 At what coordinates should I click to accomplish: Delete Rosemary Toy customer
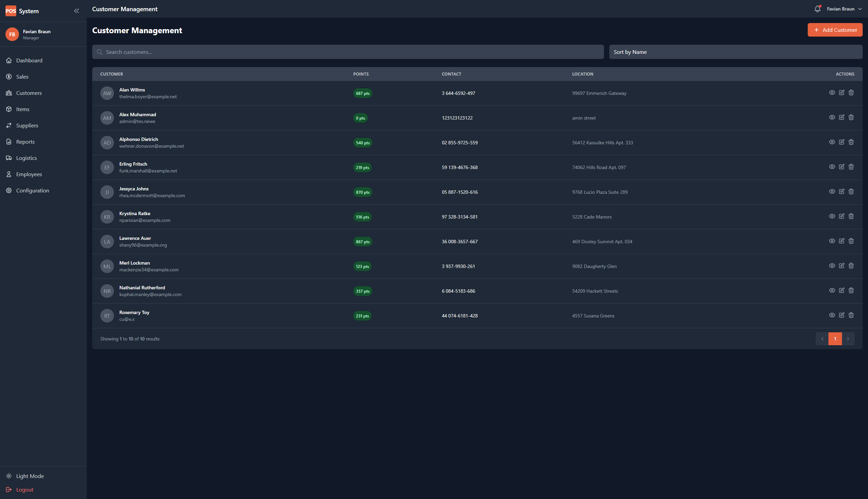pos(851,315)
